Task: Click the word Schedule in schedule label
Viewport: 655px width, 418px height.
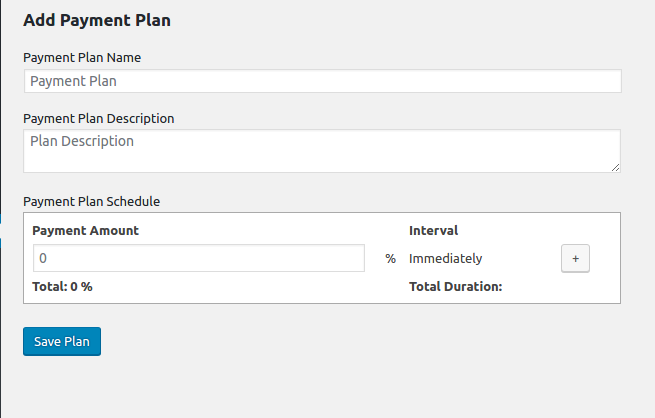Action: (133, 202)
